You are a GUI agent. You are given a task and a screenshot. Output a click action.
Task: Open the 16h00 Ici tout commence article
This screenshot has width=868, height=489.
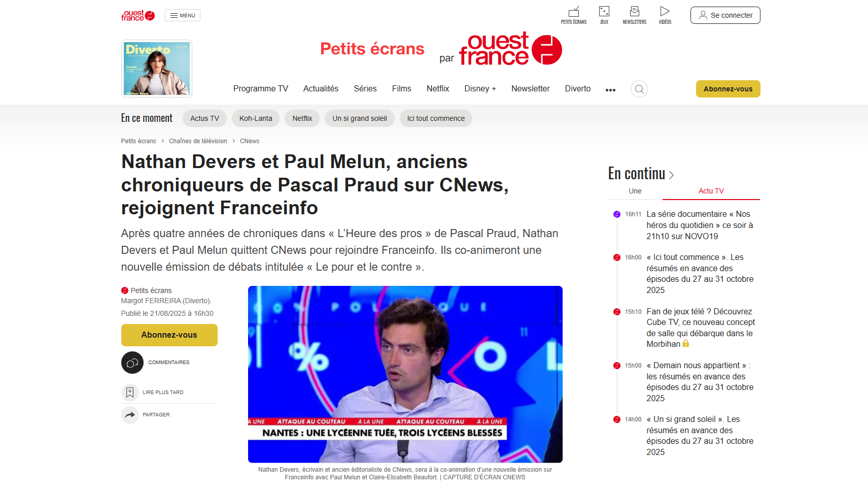click(x=700, y=274)
